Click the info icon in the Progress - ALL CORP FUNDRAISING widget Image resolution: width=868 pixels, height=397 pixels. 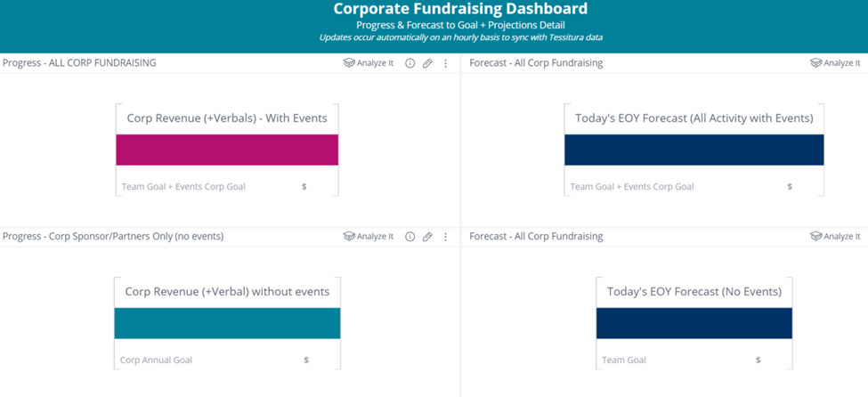point(410,63)
